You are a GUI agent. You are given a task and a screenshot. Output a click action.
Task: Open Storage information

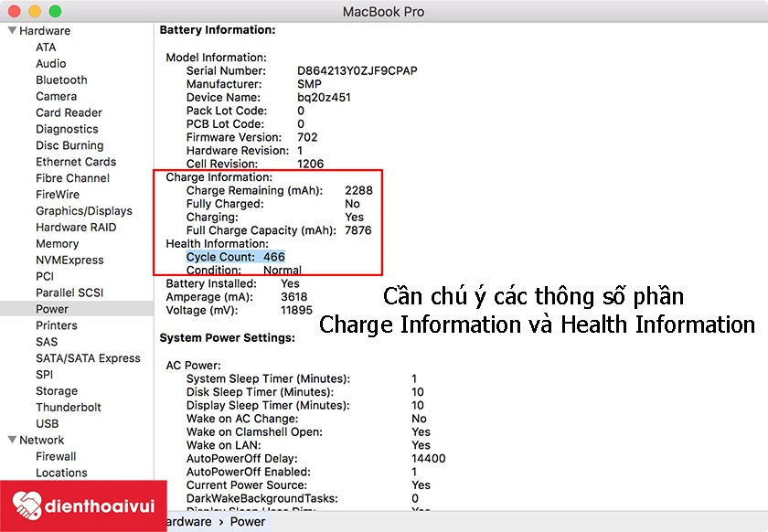pos(57,391)
